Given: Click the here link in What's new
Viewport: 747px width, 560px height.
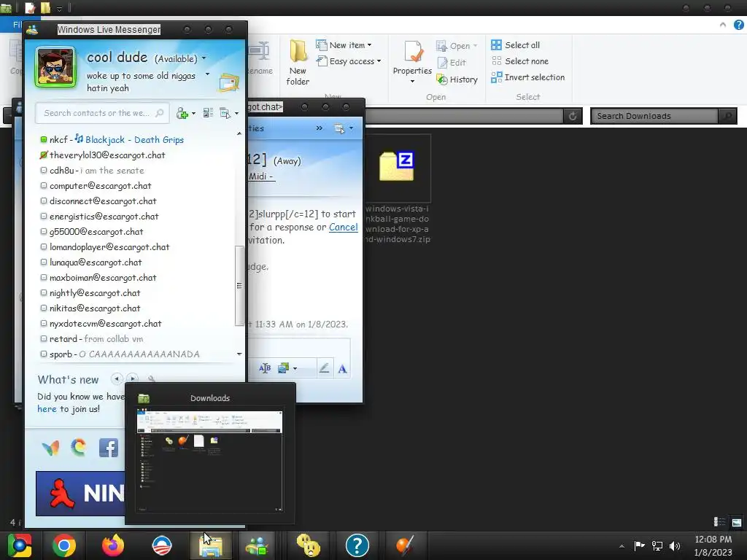Looking at the screenshot, I should point(47,408).
